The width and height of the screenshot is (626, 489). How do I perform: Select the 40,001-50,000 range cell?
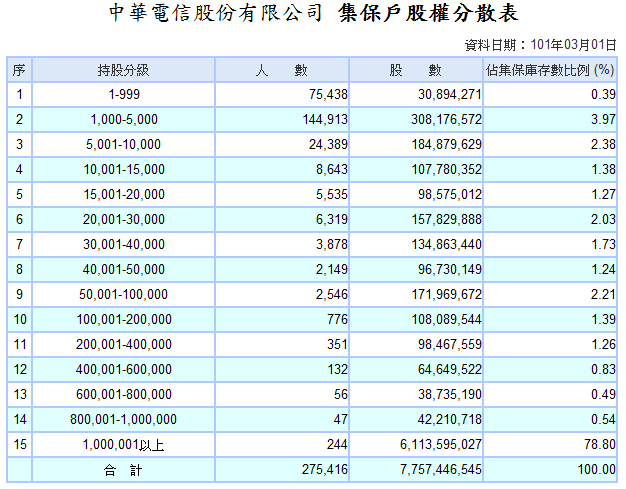coord(124,269)
